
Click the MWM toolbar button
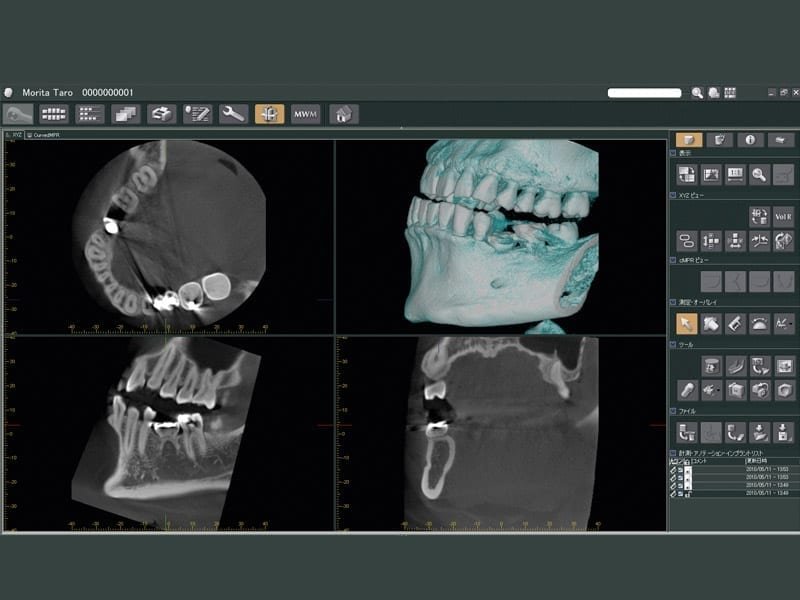[x=306, y=114]
